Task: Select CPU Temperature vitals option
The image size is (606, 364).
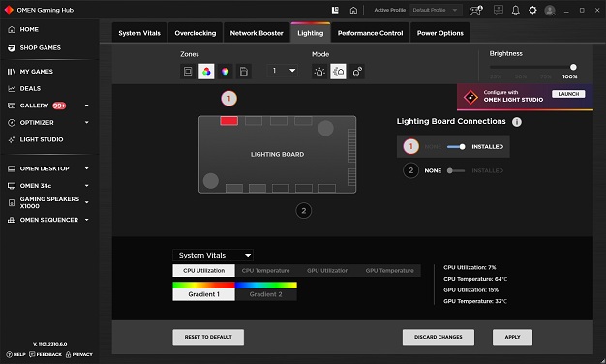Action: tap(265, 270)
